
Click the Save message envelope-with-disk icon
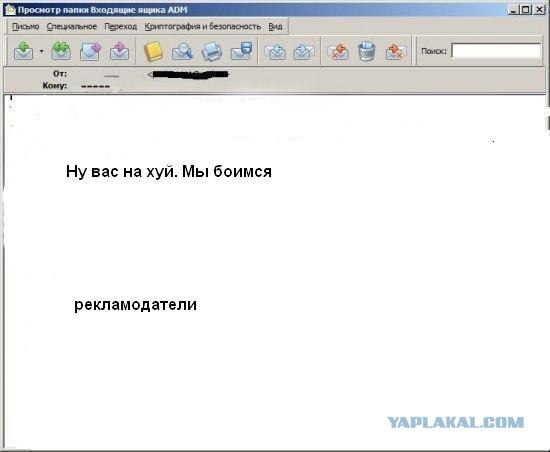[x=241, y=51]
